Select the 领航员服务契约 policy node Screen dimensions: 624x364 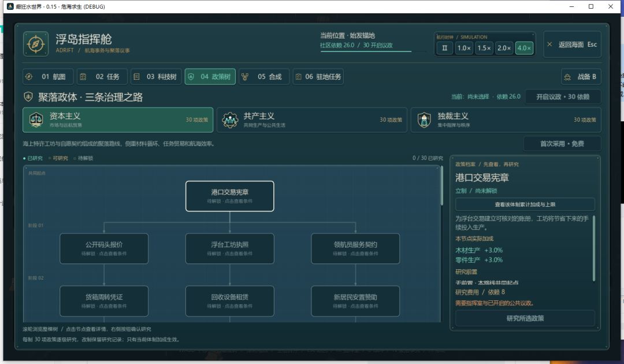(355, 248)
